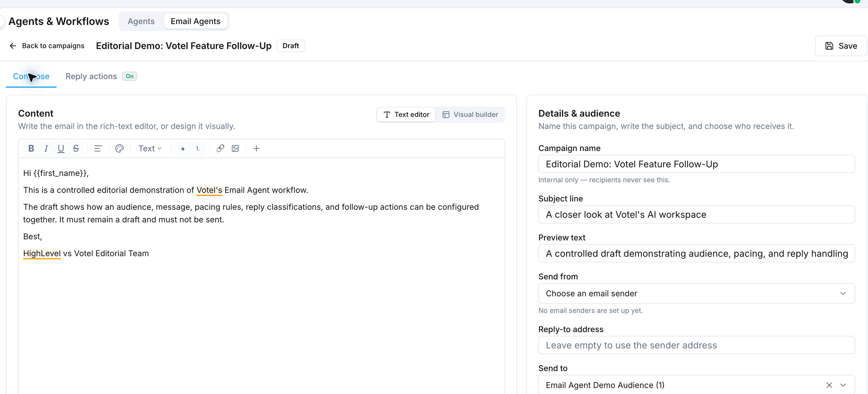Apply strikethrough formatting
Viewport: 868px width, 394px height.
coord(76,148)
